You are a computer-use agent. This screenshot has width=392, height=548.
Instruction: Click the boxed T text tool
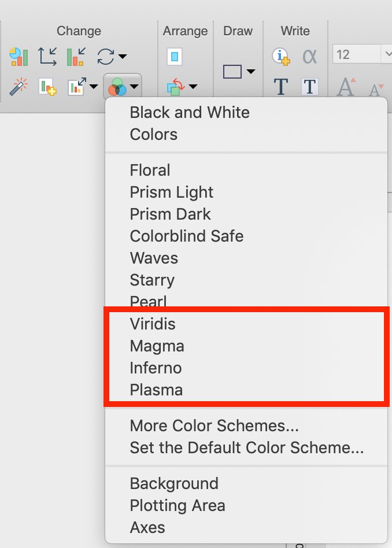310,87
